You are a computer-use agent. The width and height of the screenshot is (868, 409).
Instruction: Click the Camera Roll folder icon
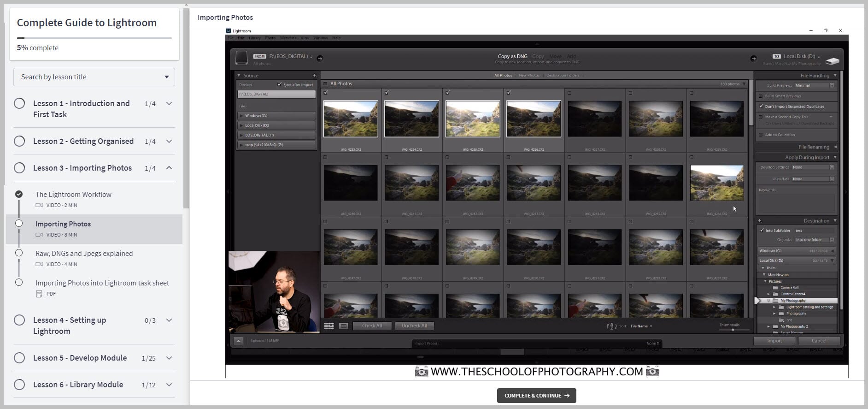775,287
